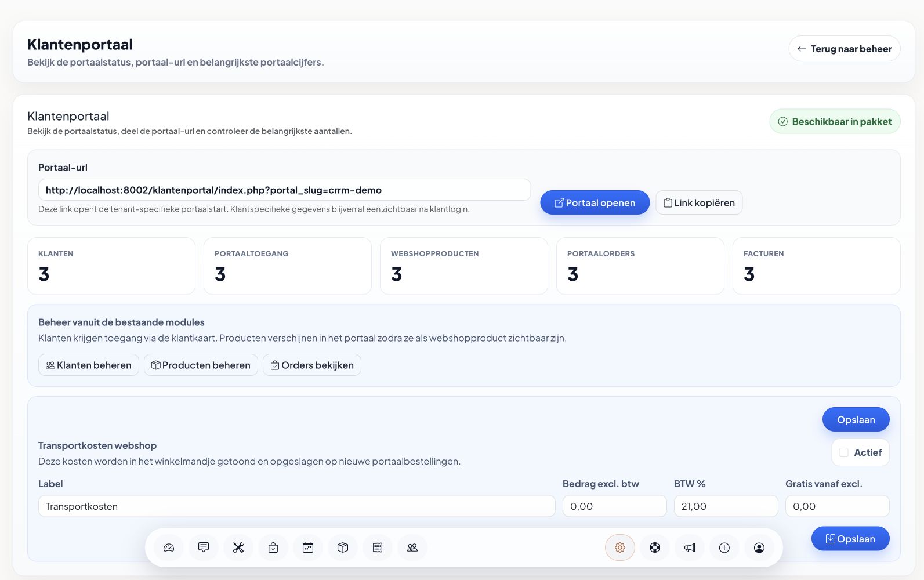Screen dimensions: 924x580
Task: Click the lower Opslaan button with save icon
Action: pos(850,539)
